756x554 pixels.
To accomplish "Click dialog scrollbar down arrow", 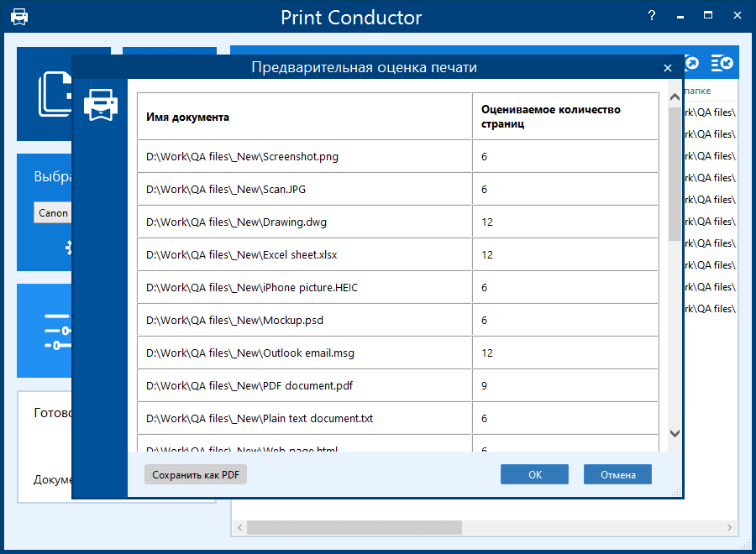I will point(675,433).
